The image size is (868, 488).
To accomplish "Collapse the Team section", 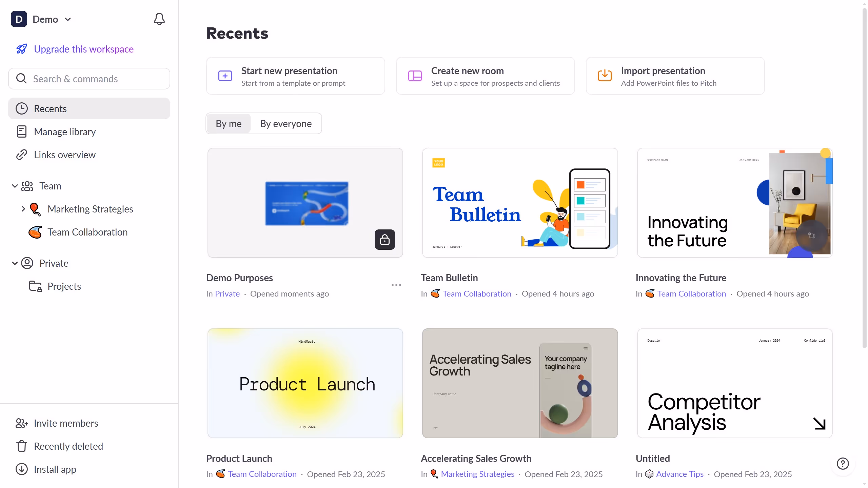I will point(15,186).
